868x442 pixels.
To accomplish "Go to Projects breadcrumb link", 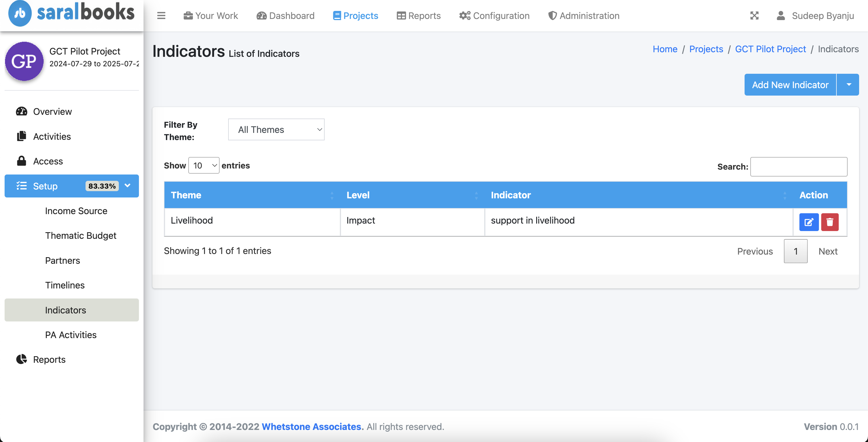I will (706, 49).
